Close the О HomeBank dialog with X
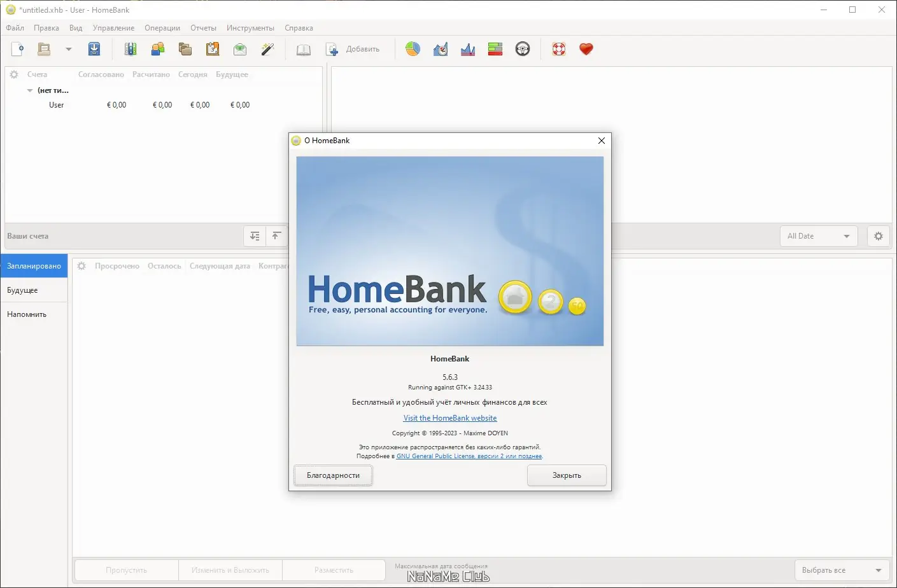Image resolution: width=897 pixels, height=588 pixels. pyautogui.click(x=602, y=141)
